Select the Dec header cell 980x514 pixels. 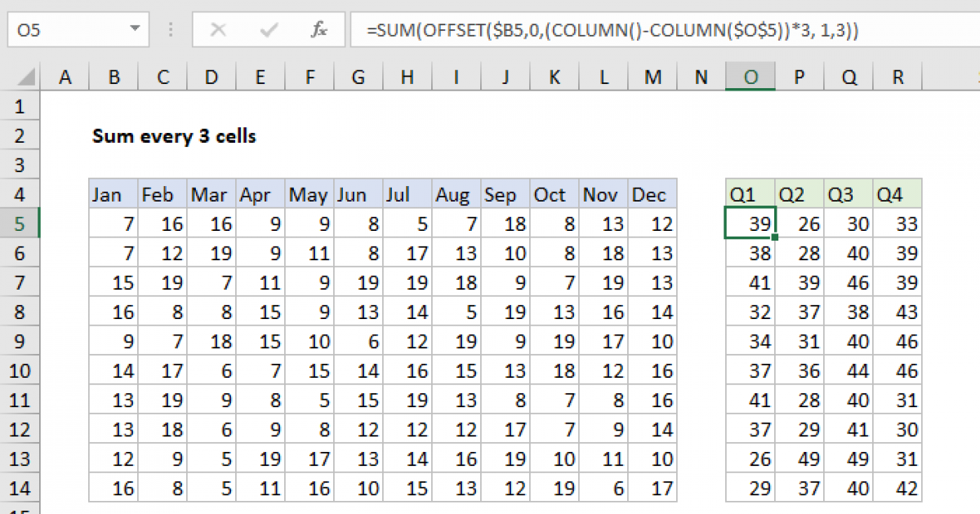[653, 195]
